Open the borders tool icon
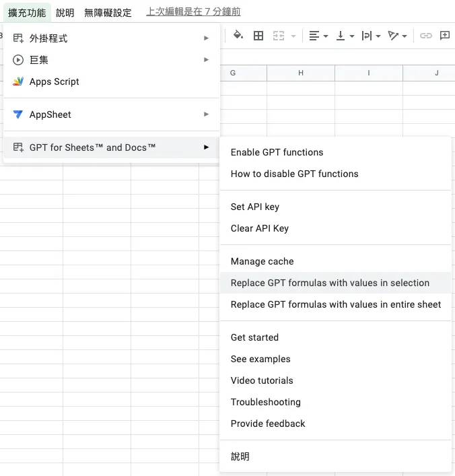This screenshot has height=476, width=455. [x=258, y=36]
